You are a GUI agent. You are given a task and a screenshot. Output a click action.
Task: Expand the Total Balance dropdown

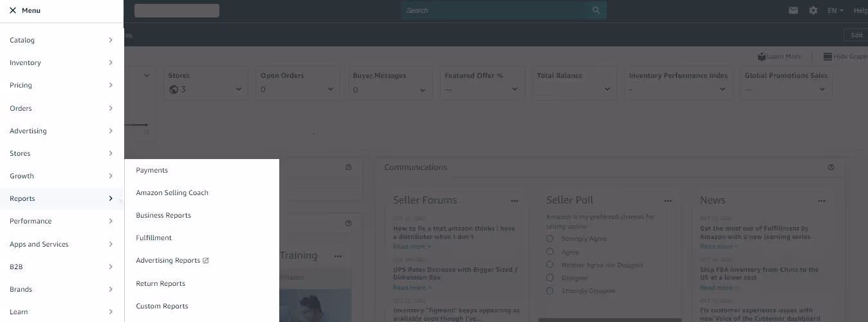(x=607, y=90)
